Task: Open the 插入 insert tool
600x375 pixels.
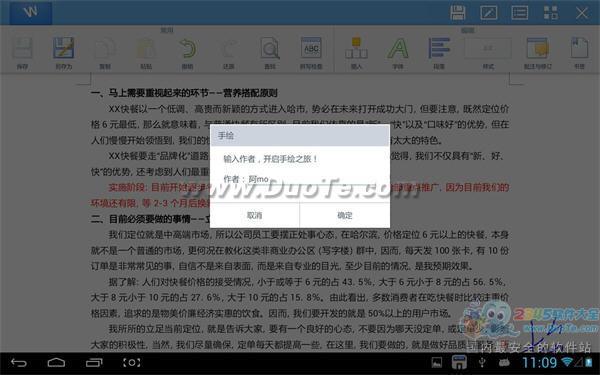Action: click(356, 53)
